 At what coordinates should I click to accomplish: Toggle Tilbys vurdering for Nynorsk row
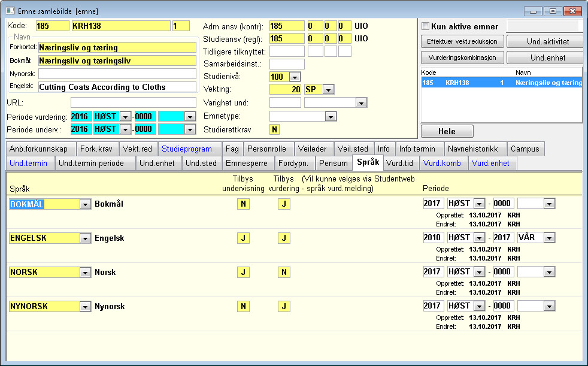pyautogui.click(x=284, y=306)
